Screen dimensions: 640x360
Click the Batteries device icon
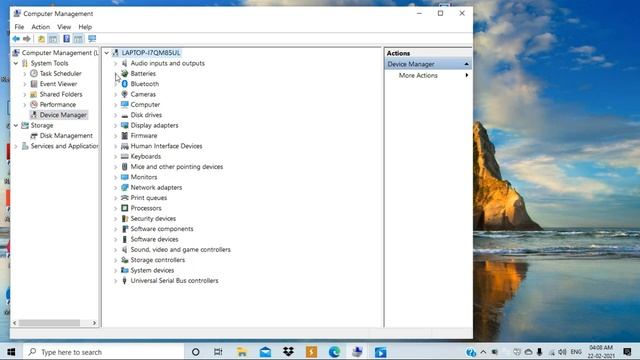(124, 73)
